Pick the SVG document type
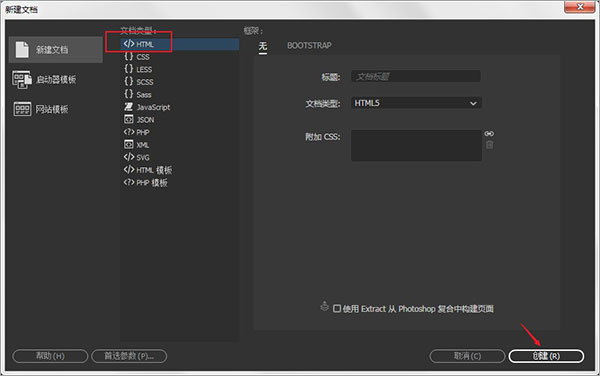The width and height of the screenshot is (600, 376). tap(136, 157)
